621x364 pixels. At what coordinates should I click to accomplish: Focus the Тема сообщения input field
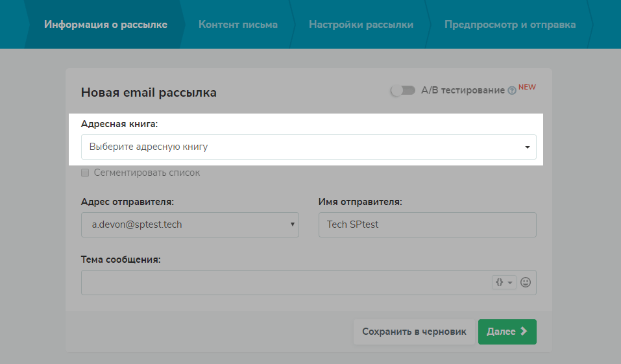pos(286,282)
